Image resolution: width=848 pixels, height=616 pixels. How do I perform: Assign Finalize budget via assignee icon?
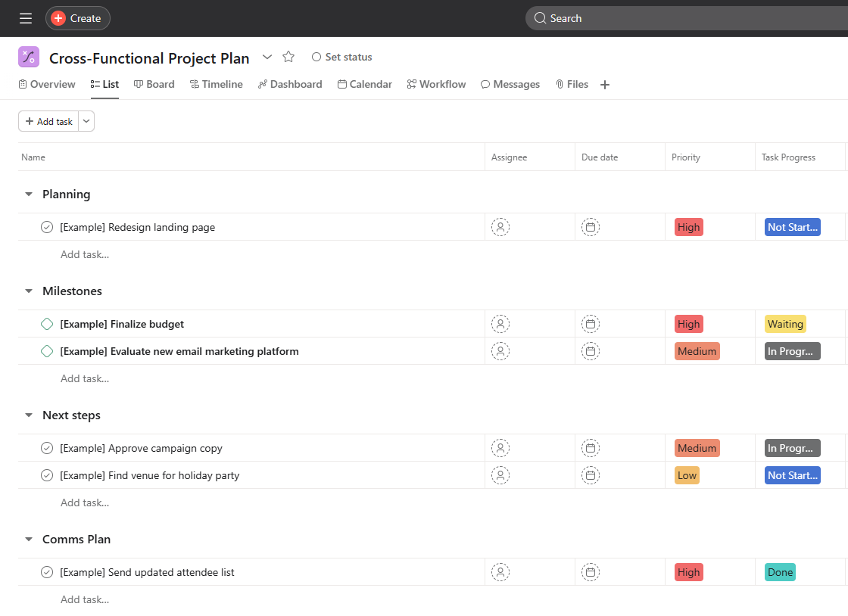tap(500, 324)
